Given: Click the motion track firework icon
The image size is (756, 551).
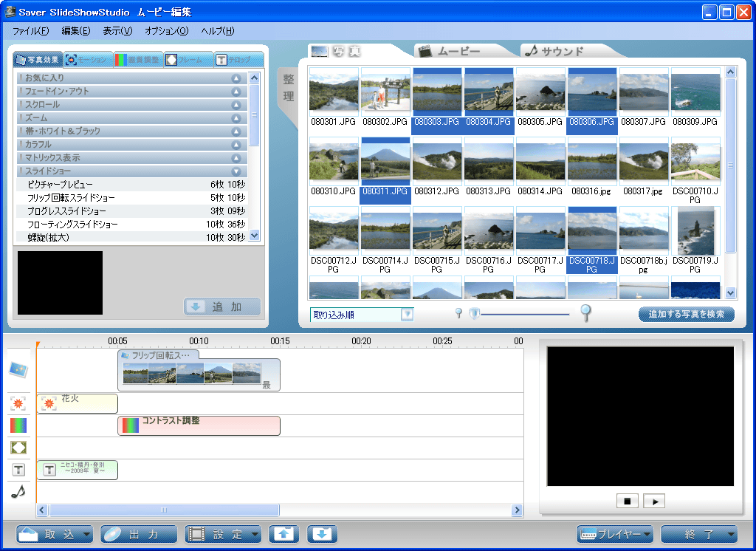Looking at the screenshot, I should click(18, 403).
